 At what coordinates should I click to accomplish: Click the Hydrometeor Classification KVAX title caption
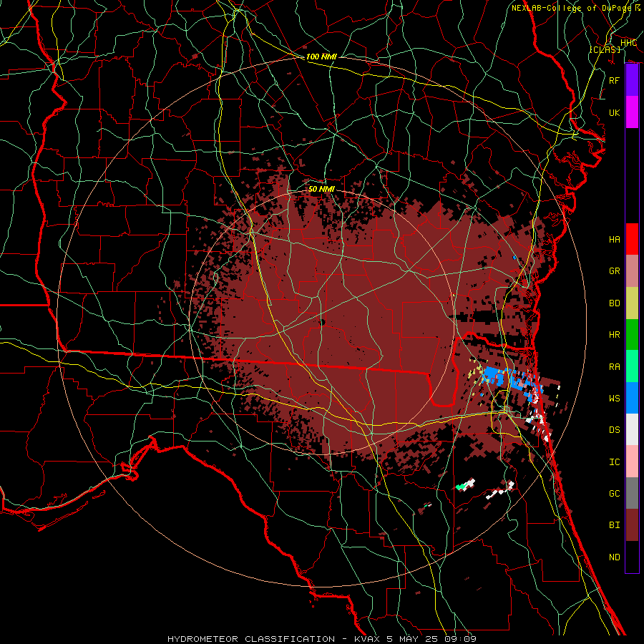pos(322,639)
